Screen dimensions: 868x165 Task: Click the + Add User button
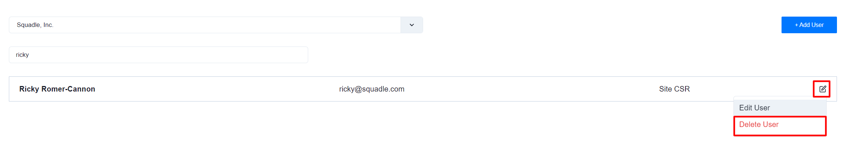click(x=809, y=25)
